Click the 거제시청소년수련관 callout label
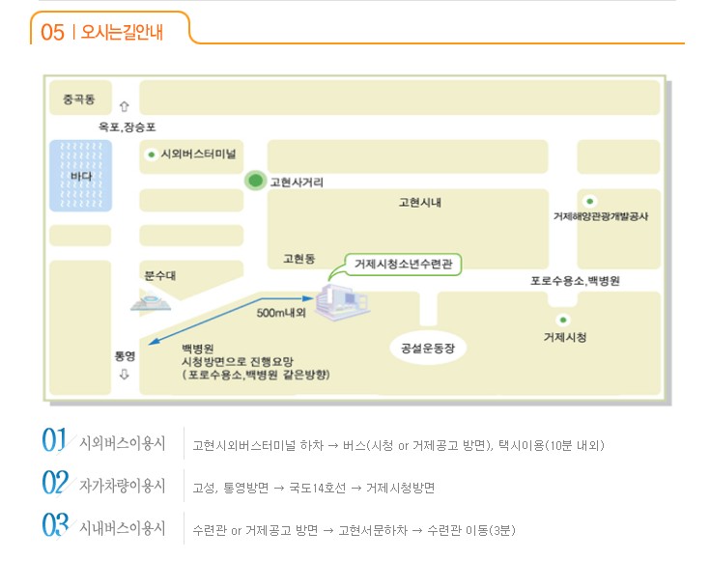710x588 pixels. [404, 264]
